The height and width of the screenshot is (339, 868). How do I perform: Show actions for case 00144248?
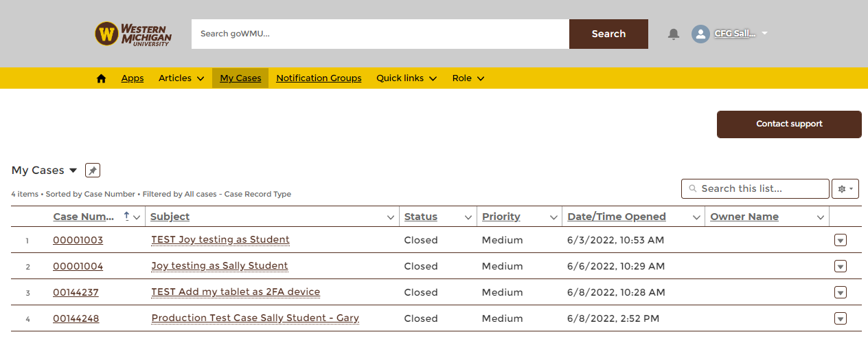click(x=841, y=318)
